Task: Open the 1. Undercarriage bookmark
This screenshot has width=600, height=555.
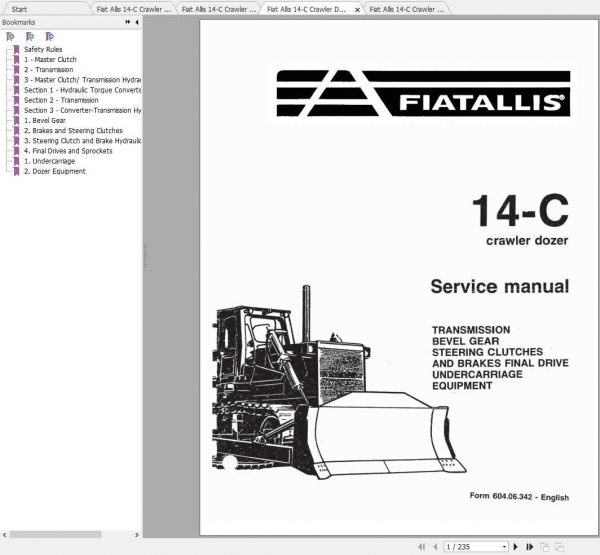Action: pos(49,161)
